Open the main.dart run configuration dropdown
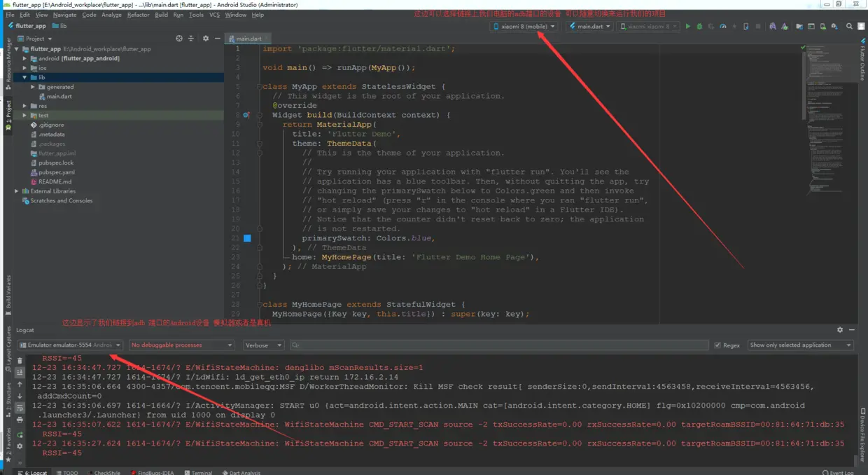This screenshot has height=475, width=868. (589, 27)
